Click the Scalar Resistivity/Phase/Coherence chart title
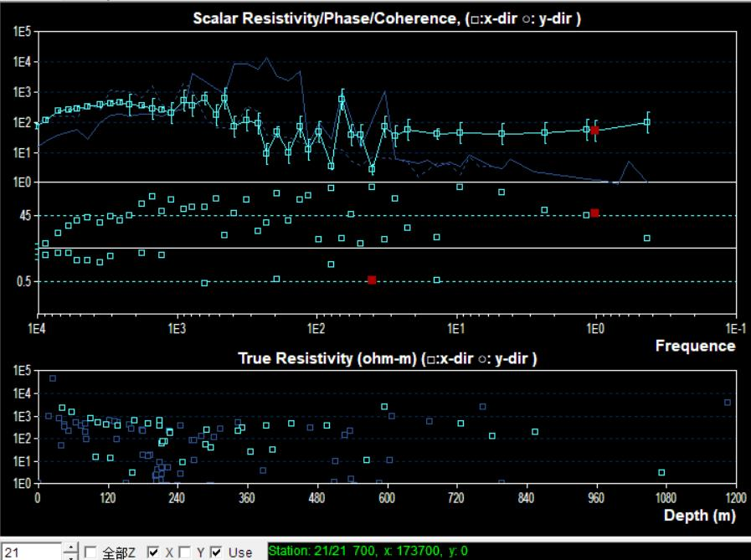Screen dimensions: 751x560 click(x=385, y=19)
